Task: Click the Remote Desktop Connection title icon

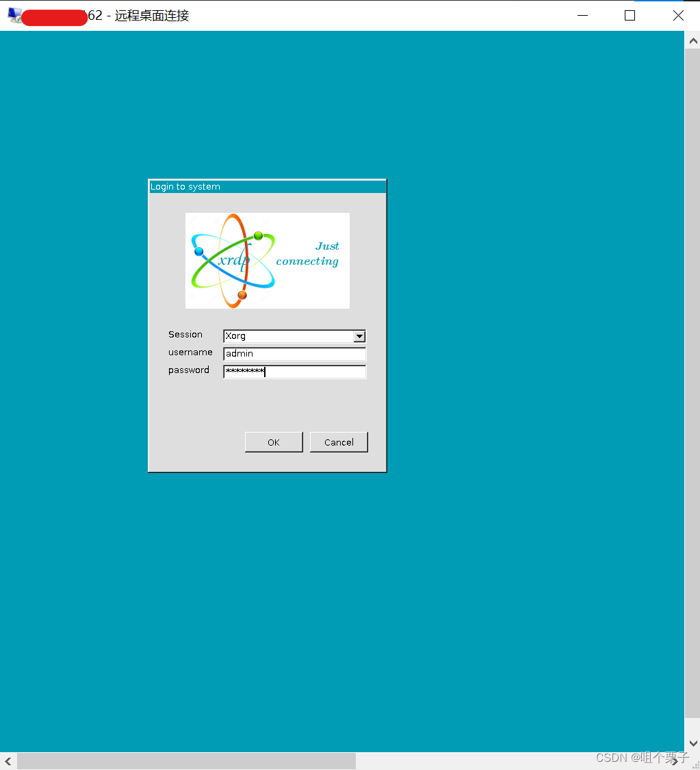Action: coord(15,15)
